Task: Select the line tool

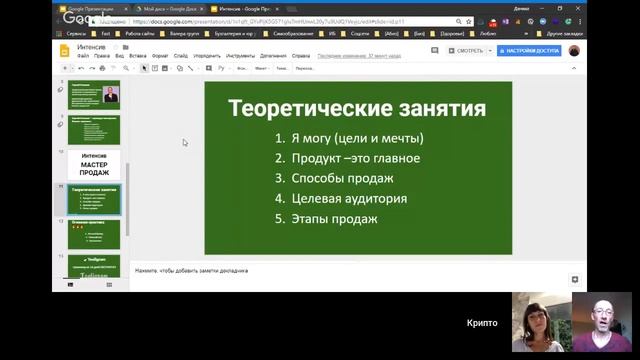Action: (191, 69)
